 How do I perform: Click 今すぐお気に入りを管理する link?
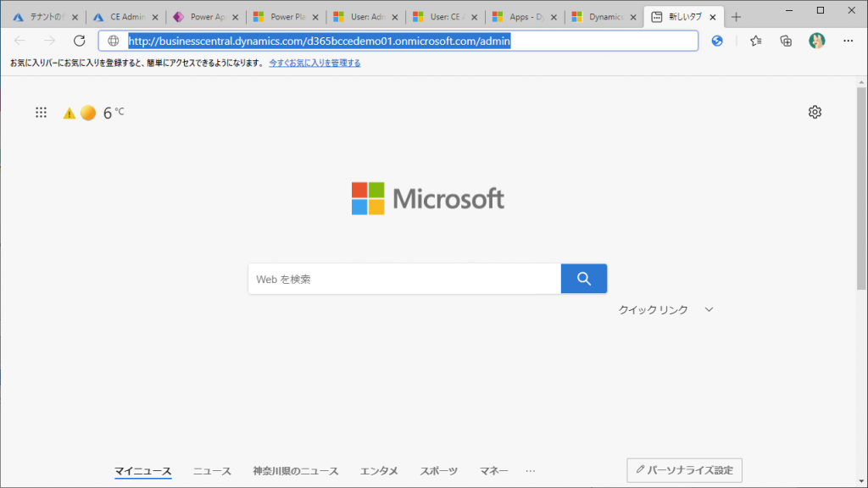(x=314, y=63)
